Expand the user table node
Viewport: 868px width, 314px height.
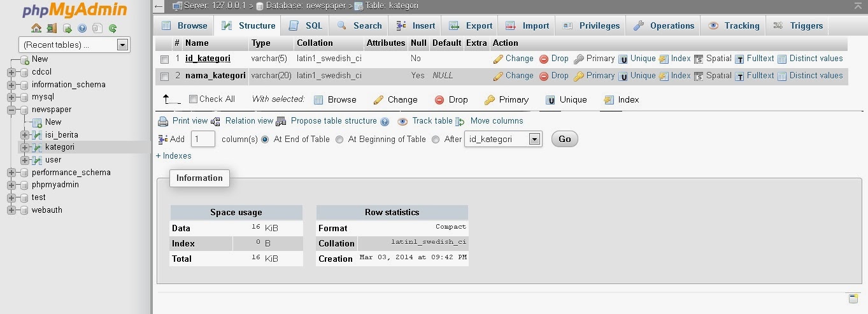[x=24, y=160]
